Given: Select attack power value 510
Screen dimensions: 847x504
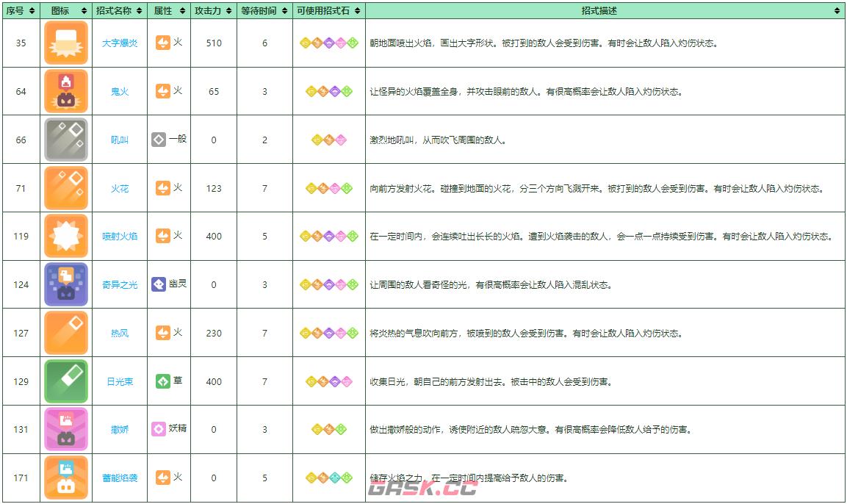Looking at the screenshot, I should click(214, 43).
